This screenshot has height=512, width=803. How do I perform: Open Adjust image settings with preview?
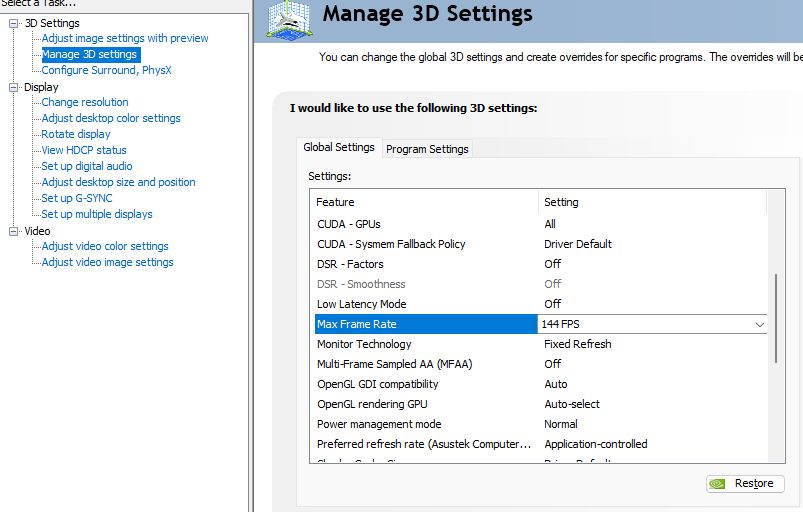[125, 38]
